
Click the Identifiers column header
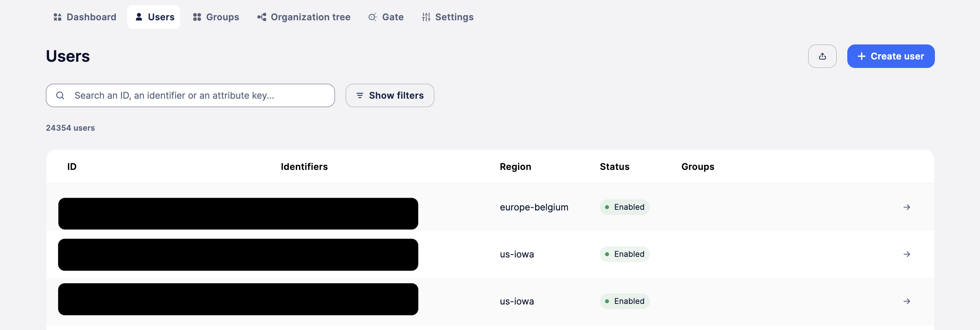tap(304, 167)
